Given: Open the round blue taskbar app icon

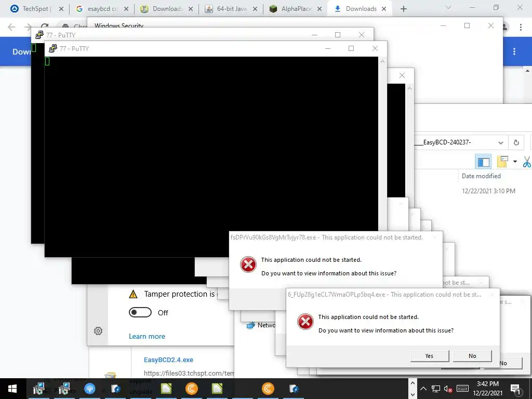Looking at the screenshot, I should 90,389.
